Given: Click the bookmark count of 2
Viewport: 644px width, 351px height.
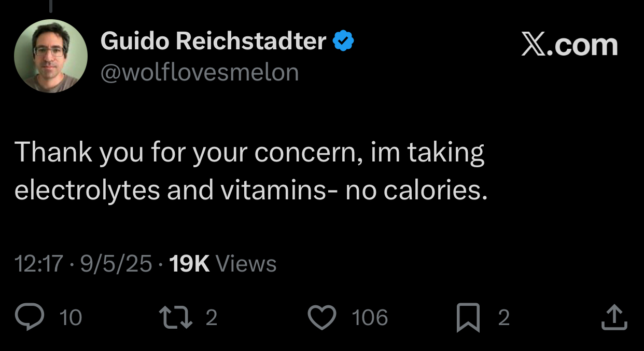Looking at the screenshot, I should click(x=503, y=318).
